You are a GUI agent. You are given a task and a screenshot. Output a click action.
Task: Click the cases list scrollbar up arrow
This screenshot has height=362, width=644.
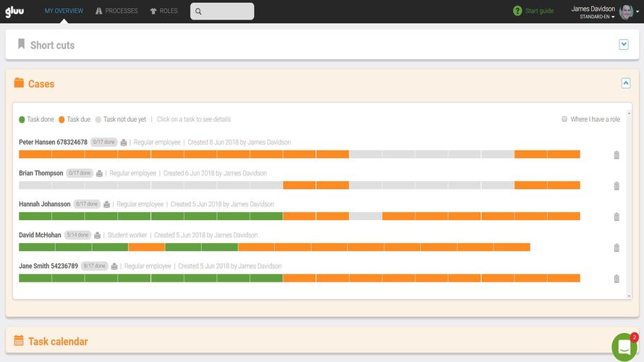(x=629, y=113)
